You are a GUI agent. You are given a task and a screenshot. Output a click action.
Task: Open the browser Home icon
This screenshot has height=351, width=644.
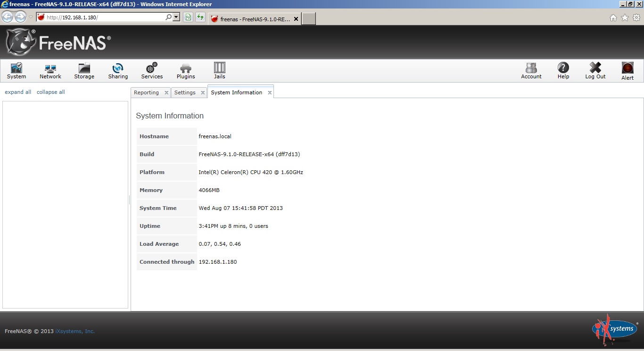[613, 18]
